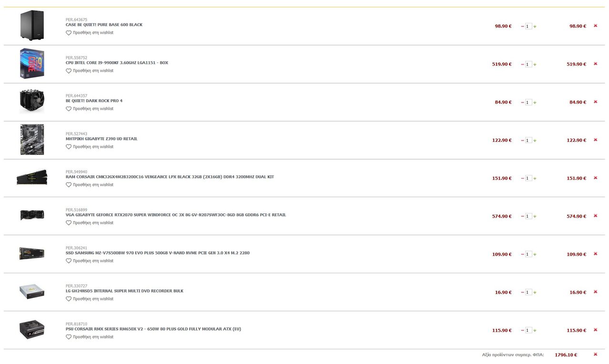609x364 pixels.
Task: Add Dark Rock Pro 4 to wishlist
Action: tap(89, 109)
